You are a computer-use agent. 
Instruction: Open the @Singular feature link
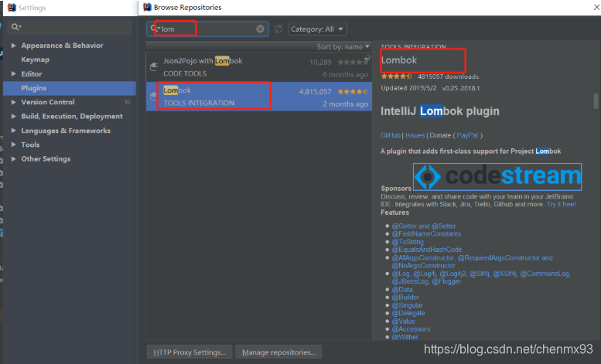[x=407, y=305]
